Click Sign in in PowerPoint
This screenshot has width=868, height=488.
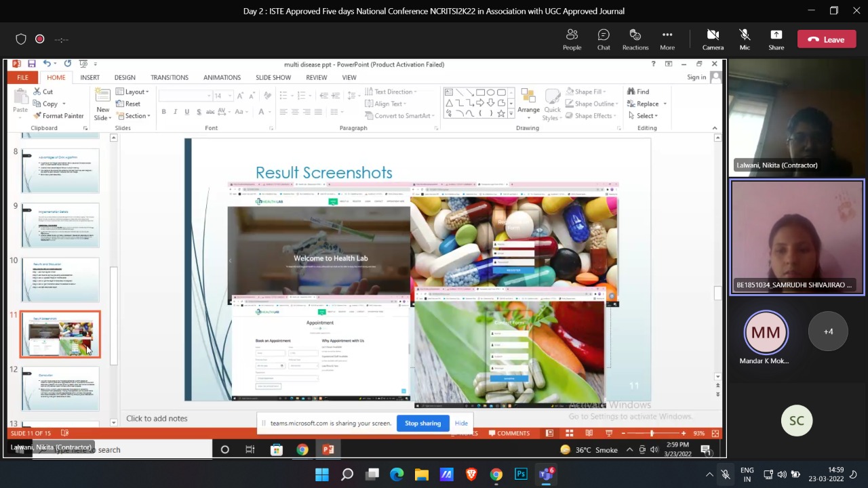[x=696, y=77]
